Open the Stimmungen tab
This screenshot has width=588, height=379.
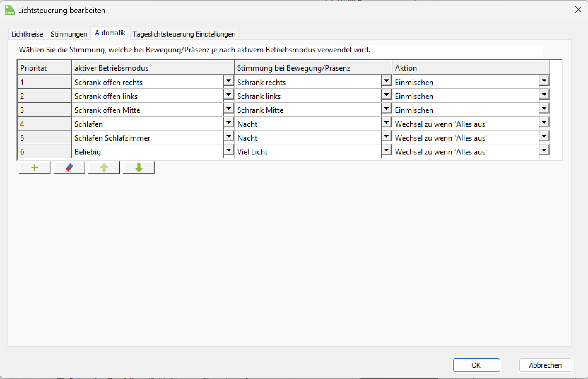click(69, 34)
